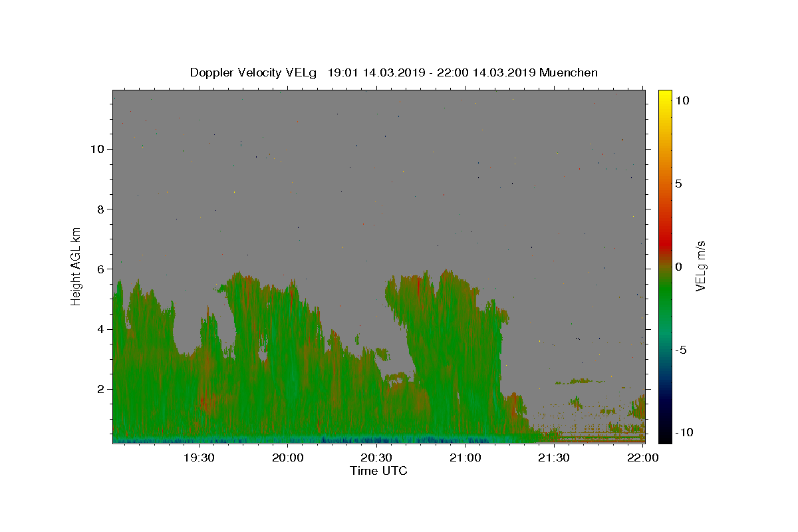The image size is (798, 532).
Task: Click the "VELg m/s" colorbar label
Action: (x=700, y=265)
